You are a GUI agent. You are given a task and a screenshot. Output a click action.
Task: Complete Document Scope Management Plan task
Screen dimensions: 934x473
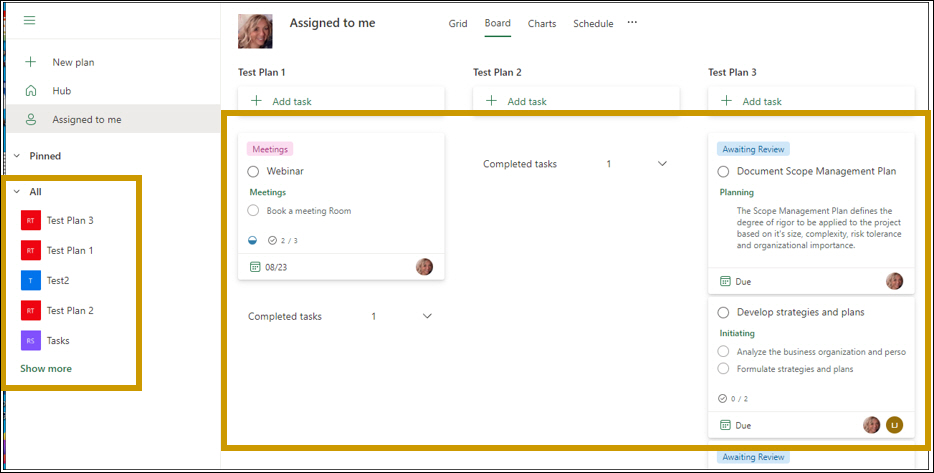pos(723,172)
